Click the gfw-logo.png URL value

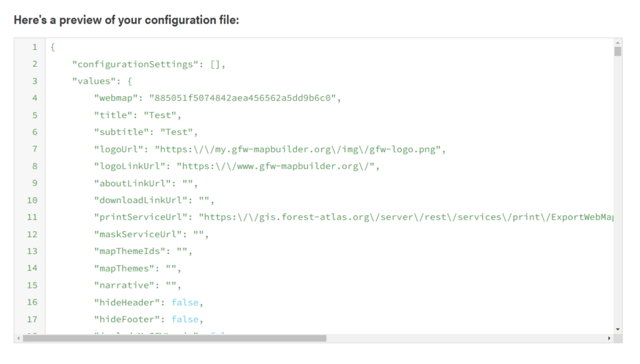point(297,149)
